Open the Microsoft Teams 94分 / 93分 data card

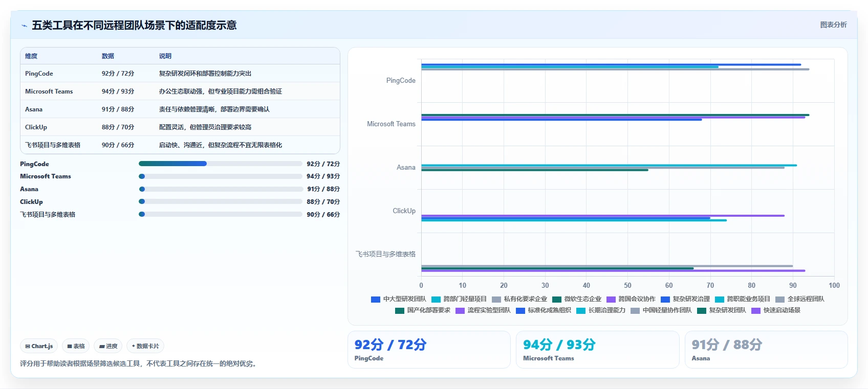597,350
